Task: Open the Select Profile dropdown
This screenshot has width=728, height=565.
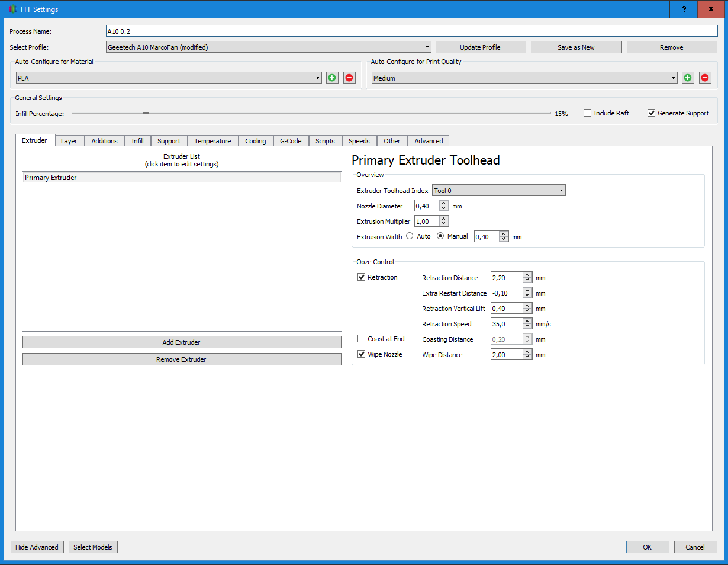Action: (269, 47)
